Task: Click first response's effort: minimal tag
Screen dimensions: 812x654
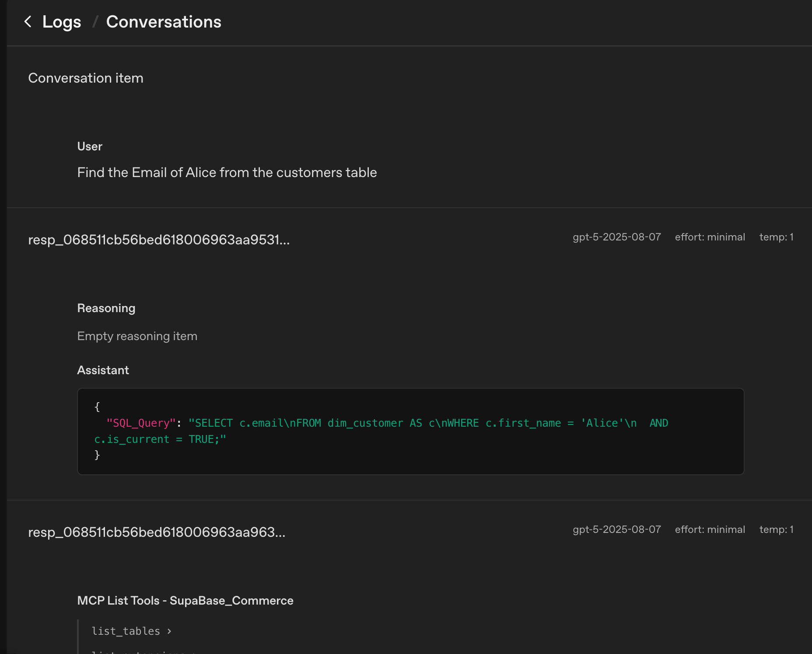Action: (710, 237)
